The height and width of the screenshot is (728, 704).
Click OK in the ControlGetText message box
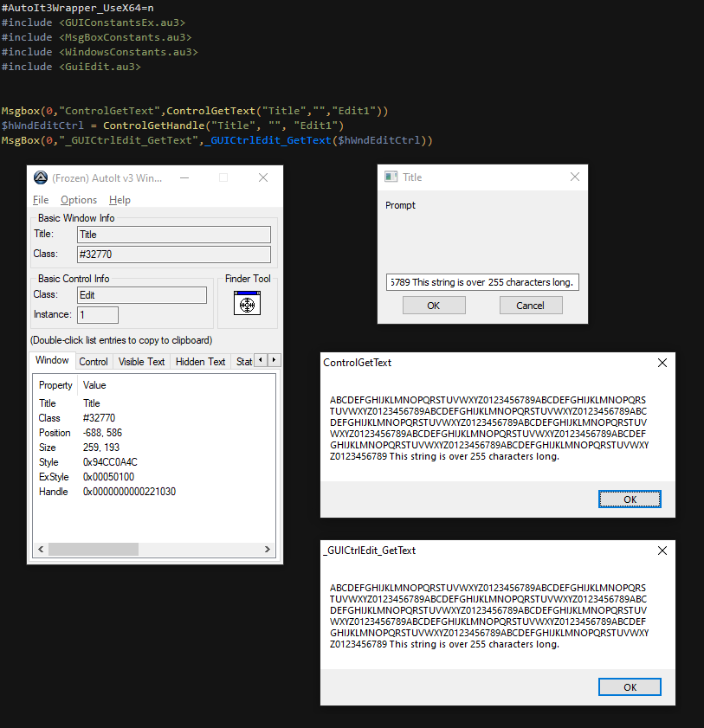click(x=630, y=499)
